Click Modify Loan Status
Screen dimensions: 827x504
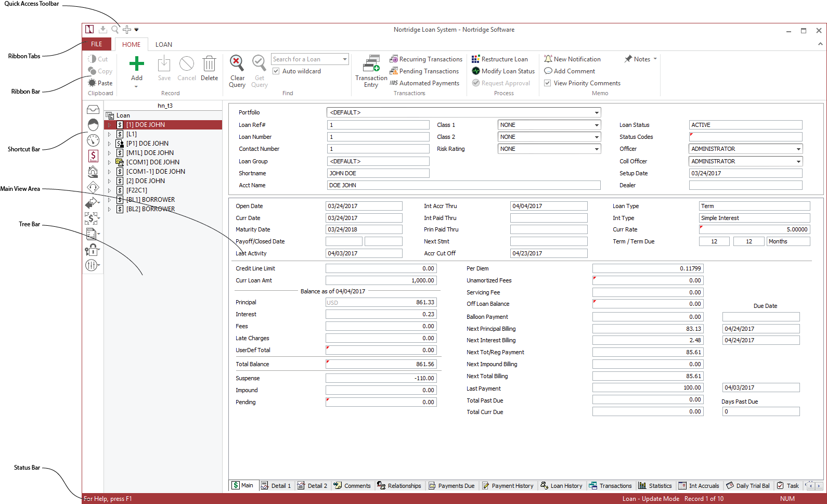coord(503,71)
